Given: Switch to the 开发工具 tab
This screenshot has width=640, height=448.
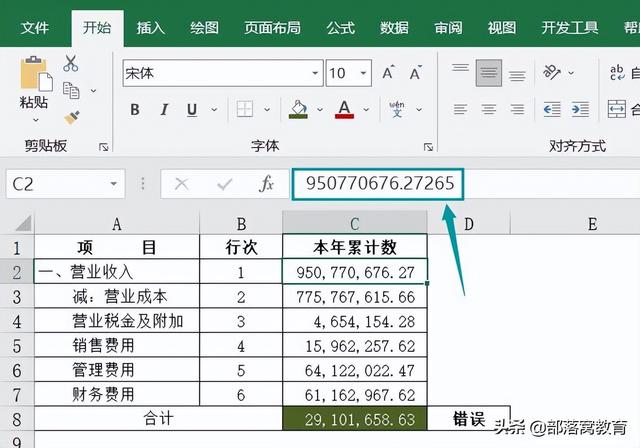Looking at the screenshot, I should click(x=570, y=28).
